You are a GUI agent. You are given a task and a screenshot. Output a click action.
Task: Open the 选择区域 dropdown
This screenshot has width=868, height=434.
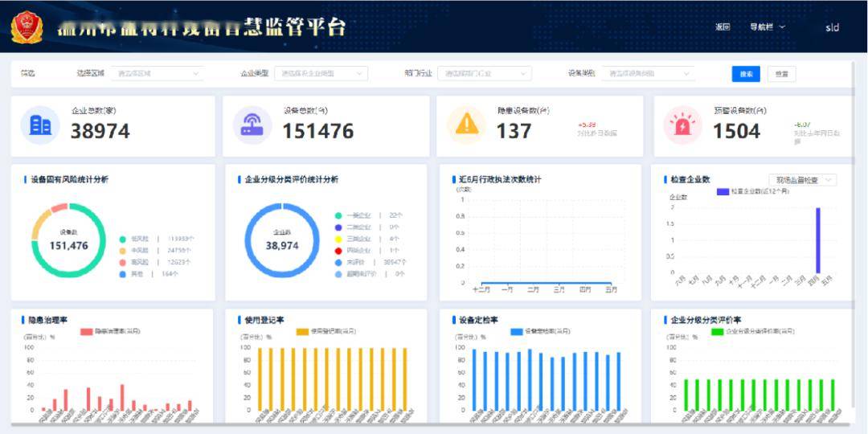[158, 73]
